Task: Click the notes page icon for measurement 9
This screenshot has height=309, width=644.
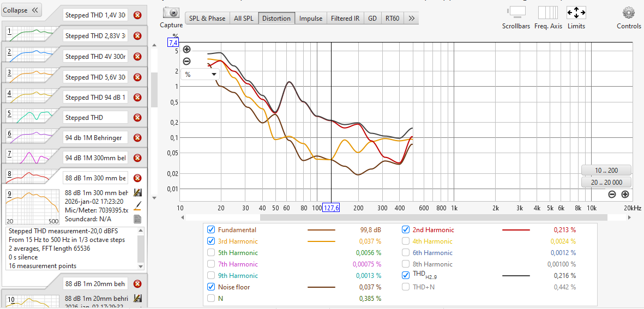Action: (x=137, y=219)
